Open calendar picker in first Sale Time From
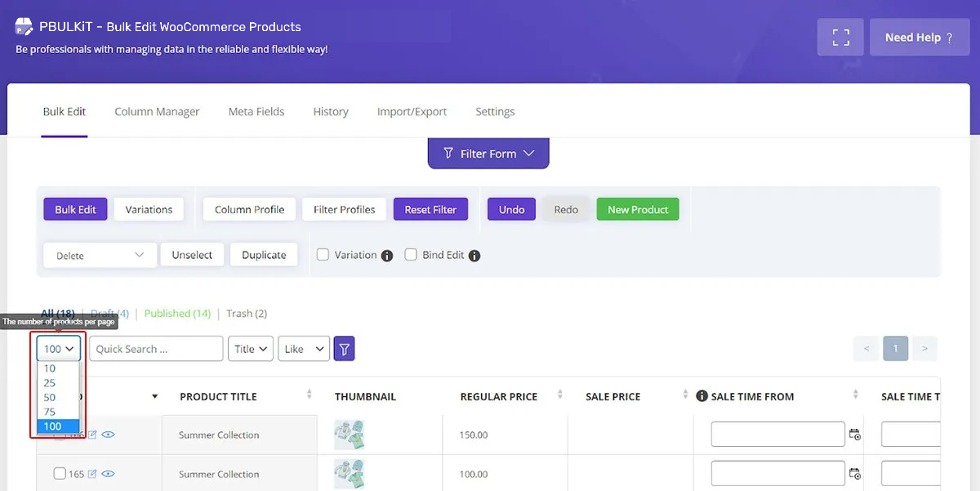Image resolution: width=980 pixels, height=491 pixels. coord(855,435)
